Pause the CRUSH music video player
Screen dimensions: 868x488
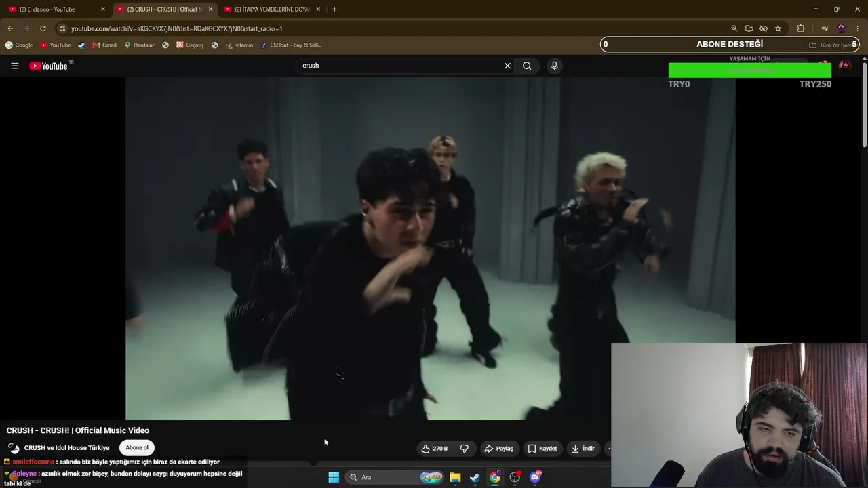[430, 248]
